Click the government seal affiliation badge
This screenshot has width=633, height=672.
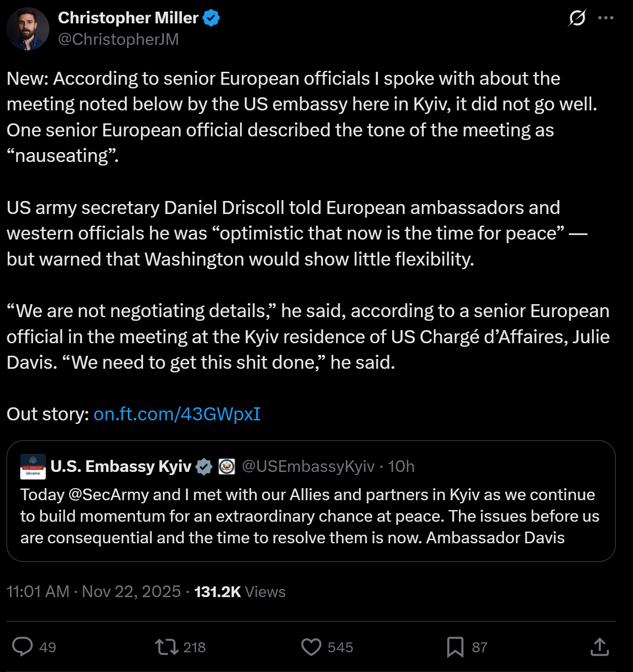[227, 467]
